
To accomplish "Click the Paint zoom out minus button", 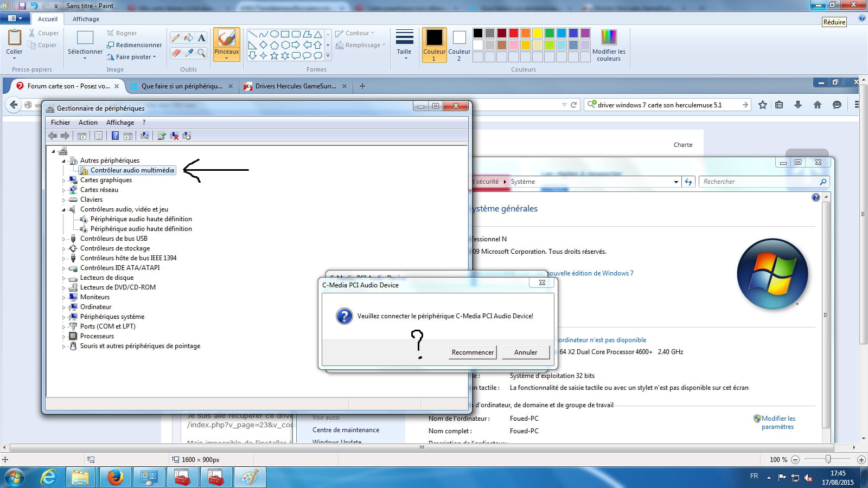I will [795, 459].
